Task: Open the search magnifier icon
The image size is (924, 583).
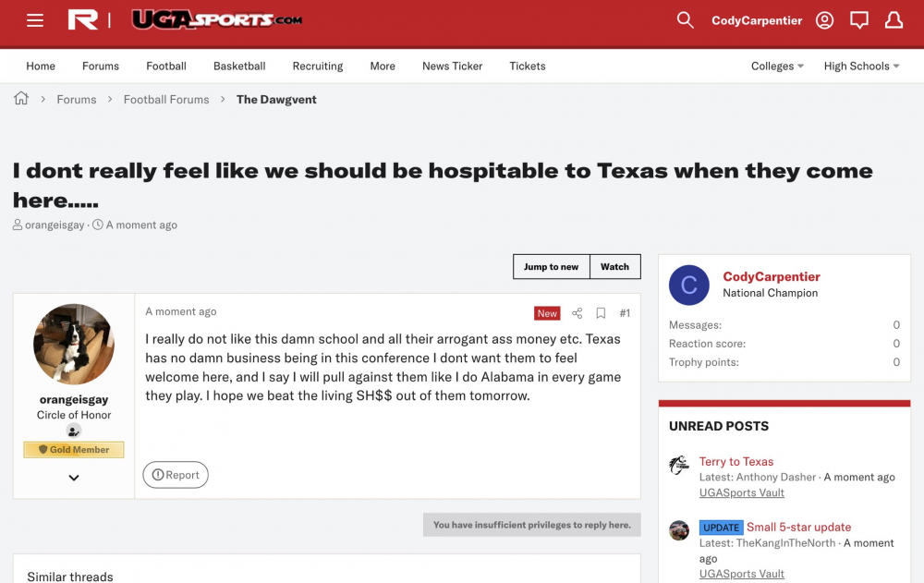Action: pyautogui.click(x=685, y=20)
